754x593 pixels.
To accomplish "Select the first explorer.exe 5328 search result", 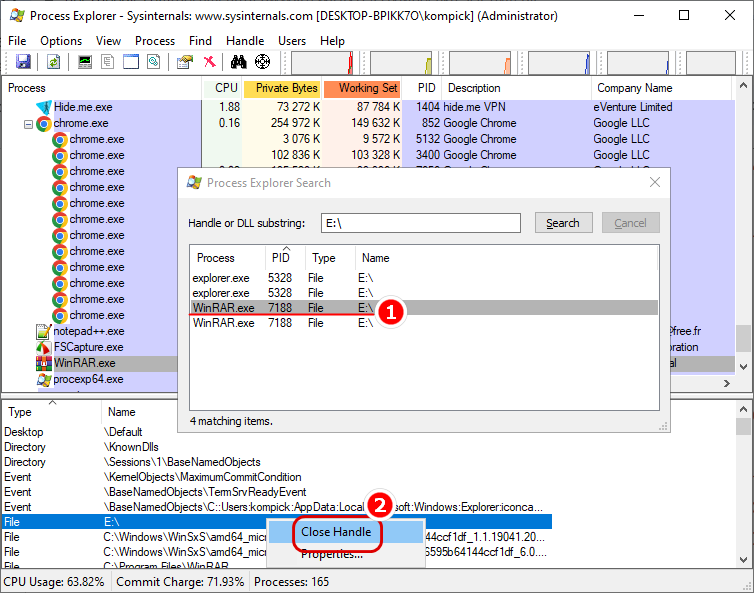I will [424, 278].
